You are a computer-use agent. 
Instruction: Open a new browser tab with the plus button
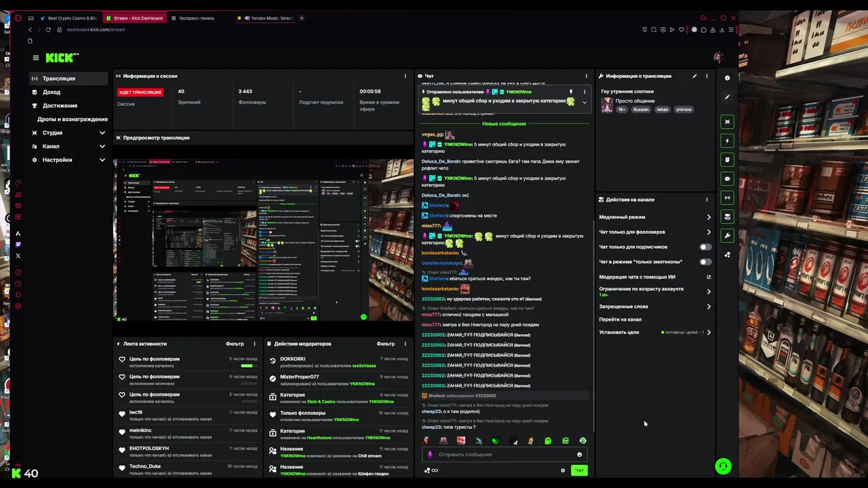coord(302,18)
